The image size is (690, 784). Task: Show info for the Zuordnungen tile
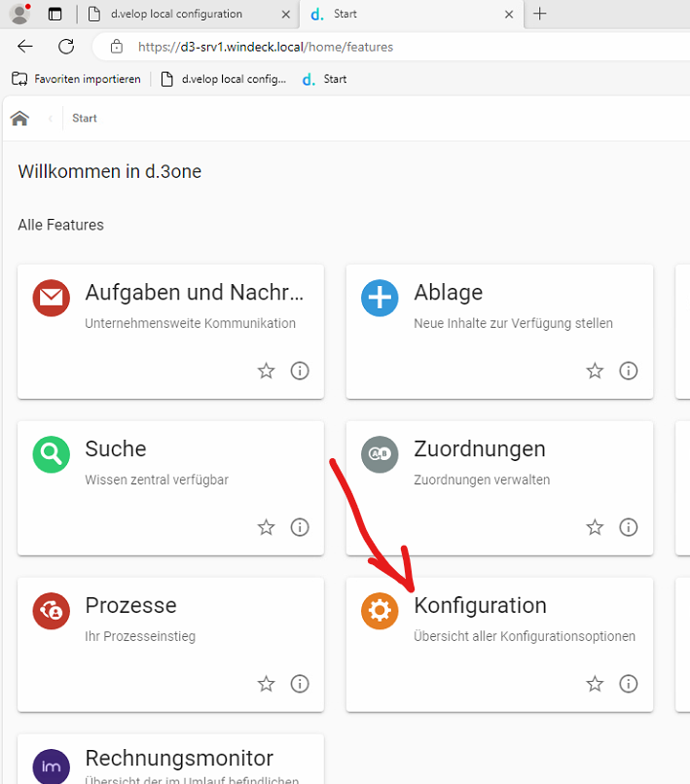tap(629, 527)
